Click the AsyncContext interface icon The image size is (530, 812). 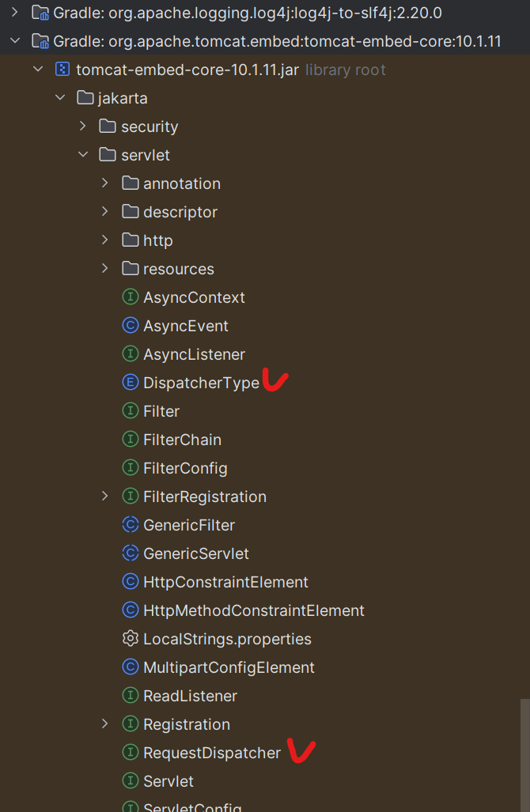(131, 297)
